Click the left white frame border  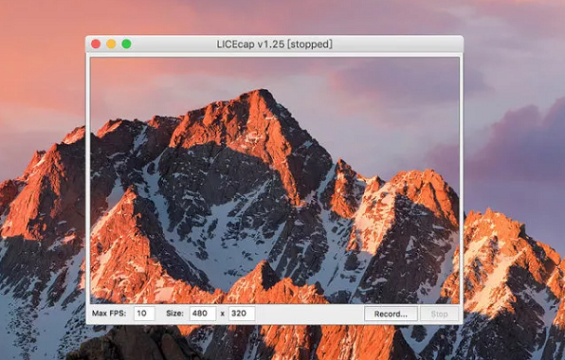[88, 180]
